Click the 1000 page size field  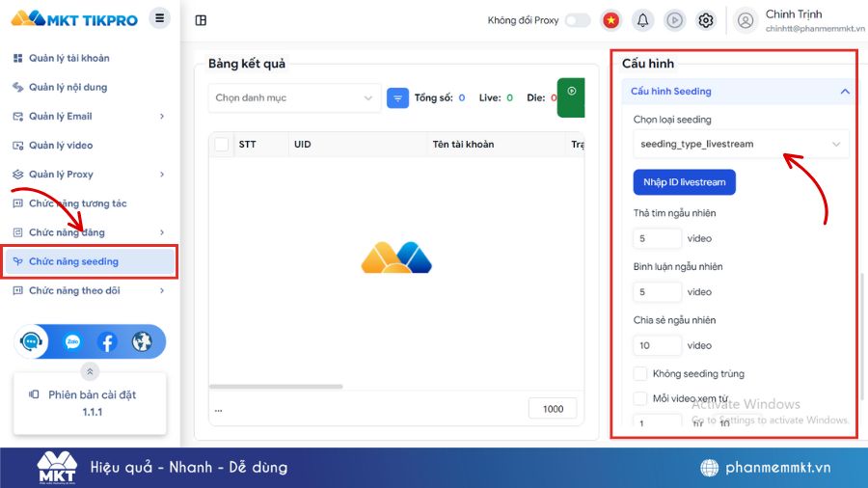[553, 409]
